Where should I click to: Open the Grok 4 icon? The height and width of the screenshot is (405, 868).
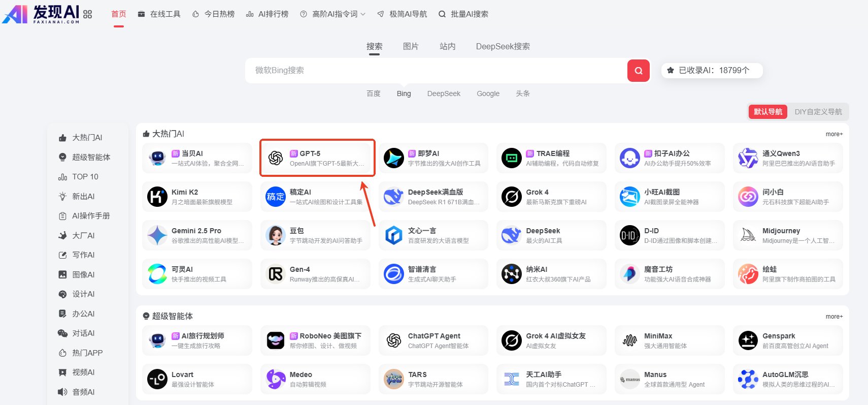coord(512,197)
